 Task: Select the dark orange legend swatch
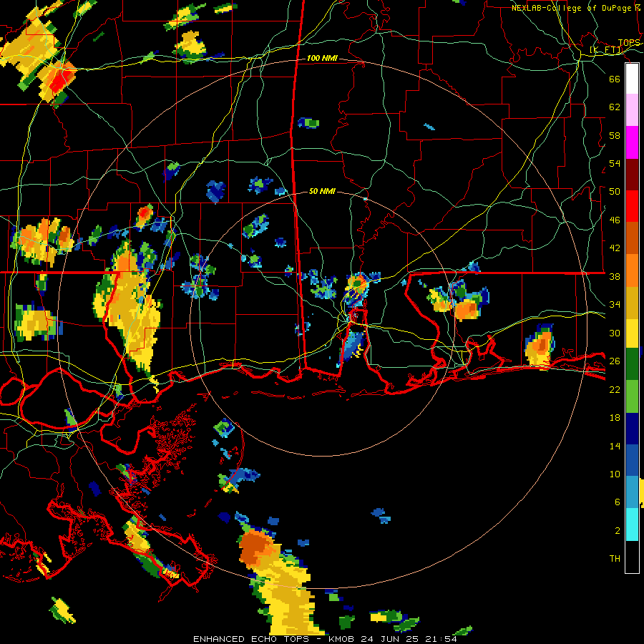tap(632, 238)
